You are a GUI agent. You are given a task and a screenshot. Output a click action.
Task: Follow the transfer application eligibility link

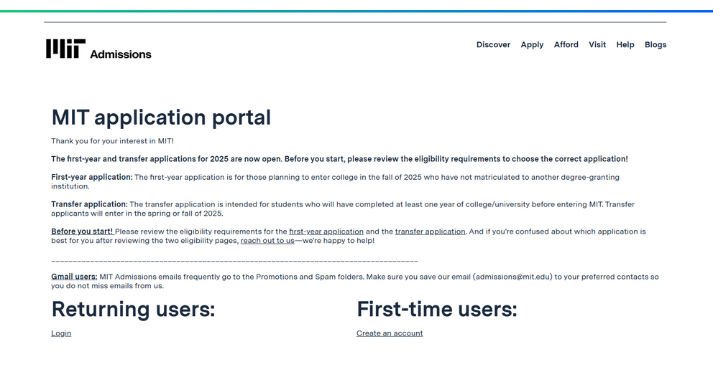pyautogui.click(x=430, y=231)
